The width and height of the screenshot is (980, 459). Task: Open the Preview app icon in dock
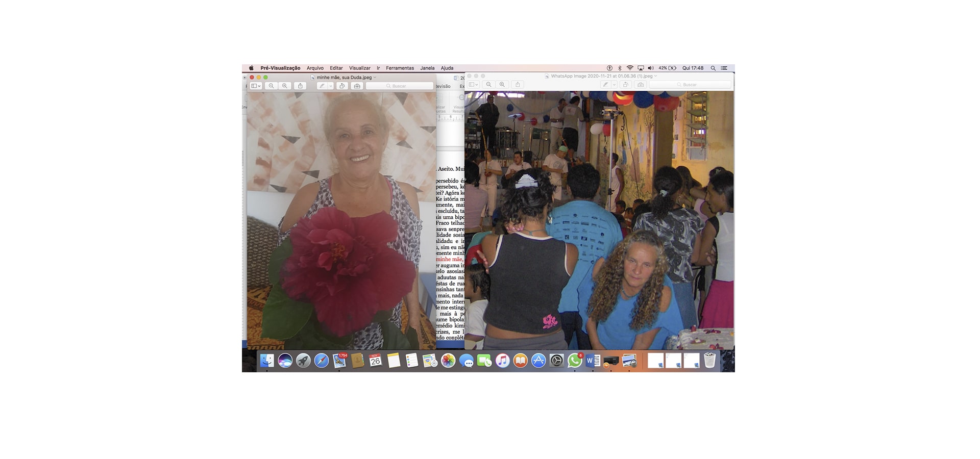coord(629,361)
